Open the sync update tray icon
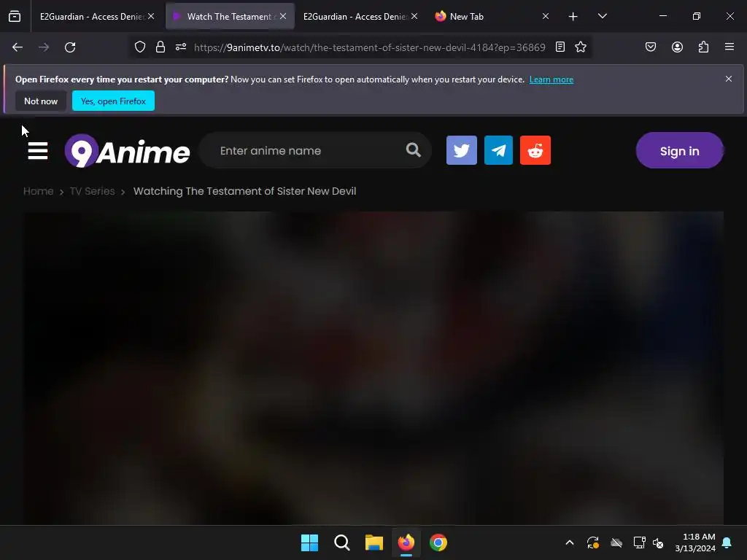 click(593, 542)
